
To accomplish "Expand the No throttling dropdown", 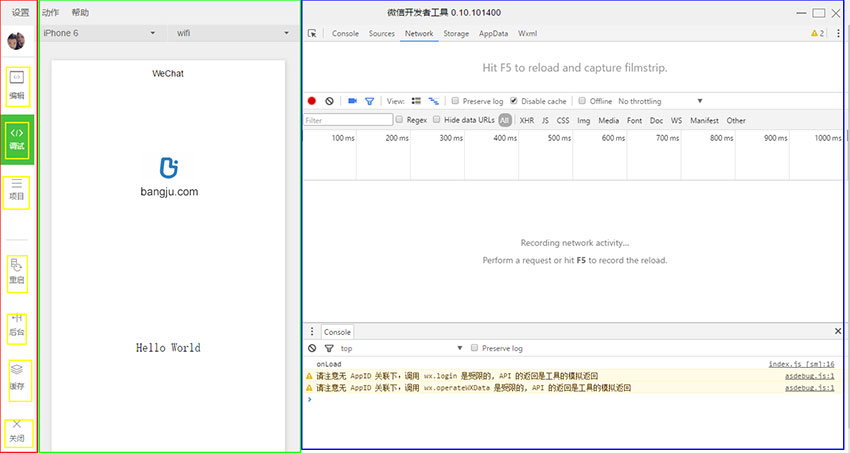I will click(x=660, y=101).
